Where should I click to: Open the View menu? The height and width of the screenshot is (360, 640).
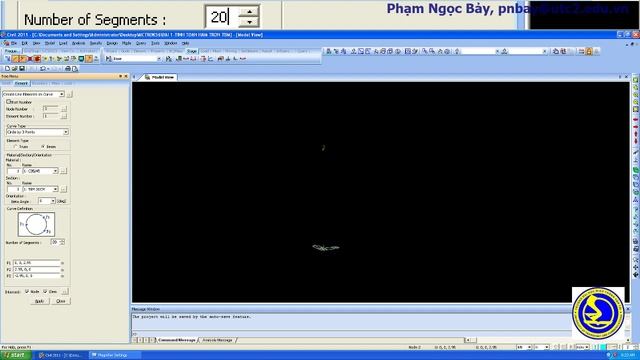pos(36,43)
